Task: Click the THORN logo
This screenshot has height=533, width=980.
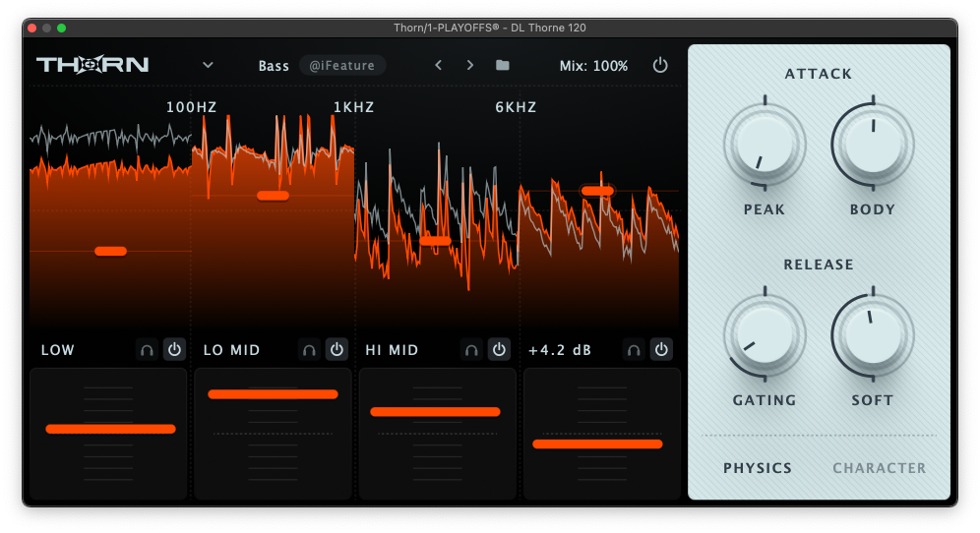Action: coord(92,64)
